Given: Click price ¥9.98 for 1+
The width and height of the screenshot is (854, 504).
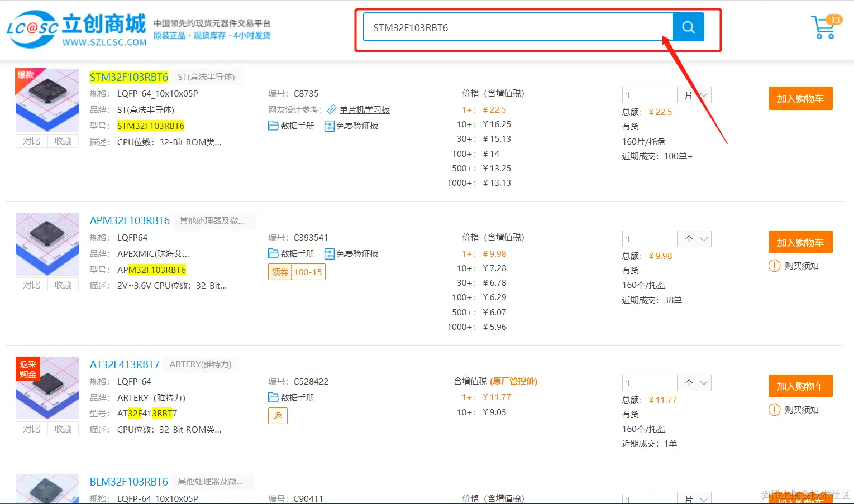Looking at the screenshot, I should click(x=494, y=254).
